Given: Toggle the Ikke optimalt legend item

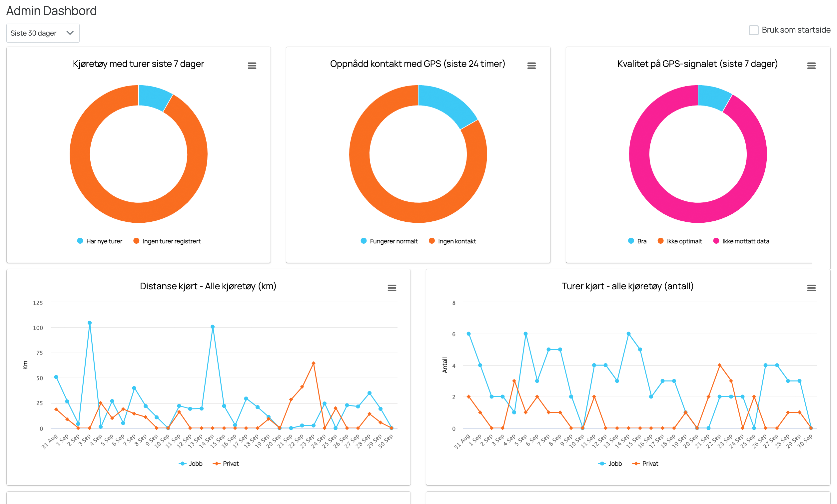Looking at the screenshot, I should click(679, 241).
